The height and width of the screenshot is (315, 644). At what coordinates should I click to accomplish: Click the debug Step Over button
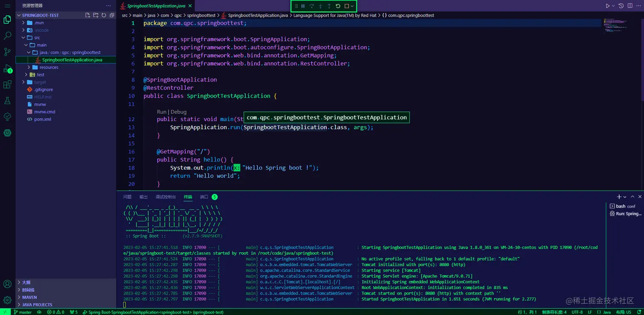tap(312, 6)
